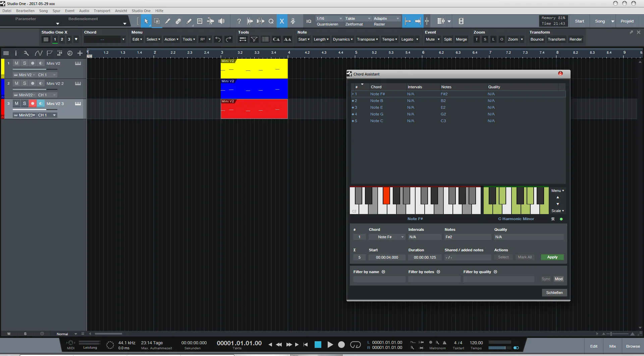Click the wrench icon above track list

click(26, 53)
